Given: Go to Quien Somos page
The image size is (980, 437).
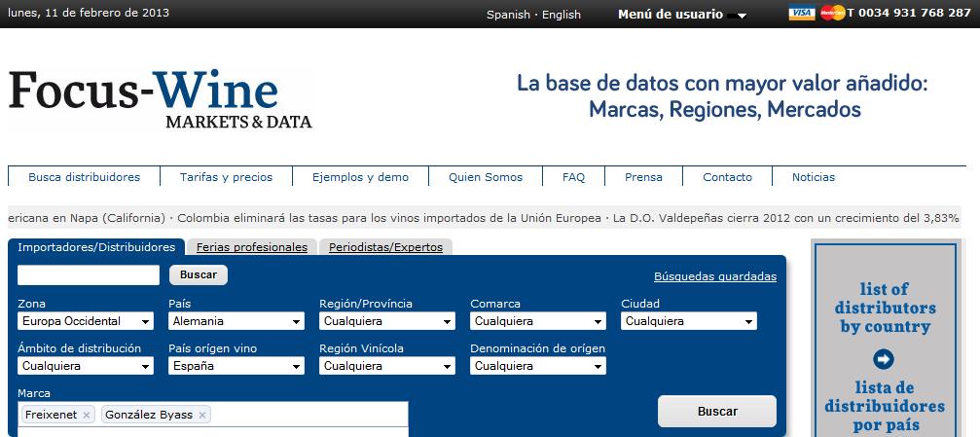Looking at the screenshot, I should [x=486, y=177].
